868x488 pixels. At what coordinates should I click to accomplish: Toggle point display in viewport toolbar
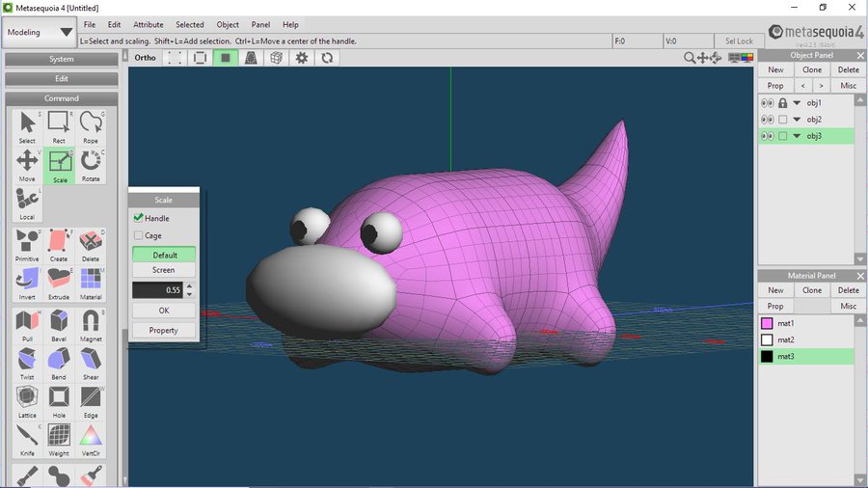tap(175, 58)
